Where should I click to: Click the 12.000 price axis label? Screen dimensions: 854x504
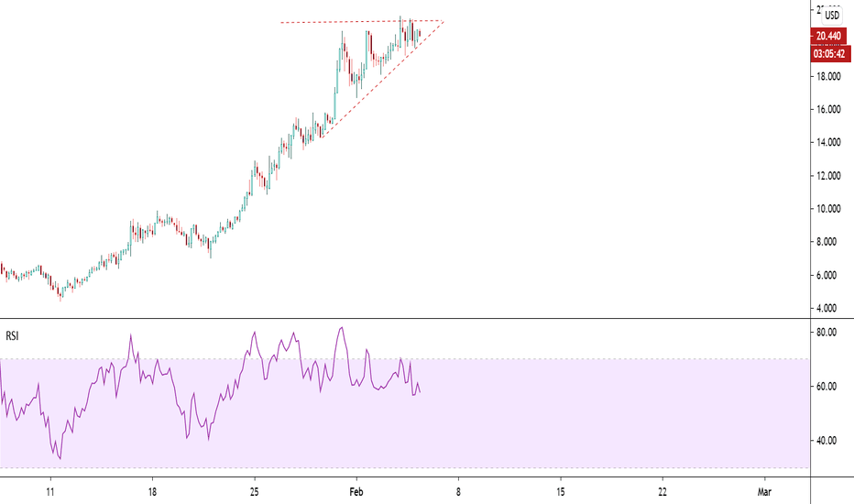tap(827, 176)
